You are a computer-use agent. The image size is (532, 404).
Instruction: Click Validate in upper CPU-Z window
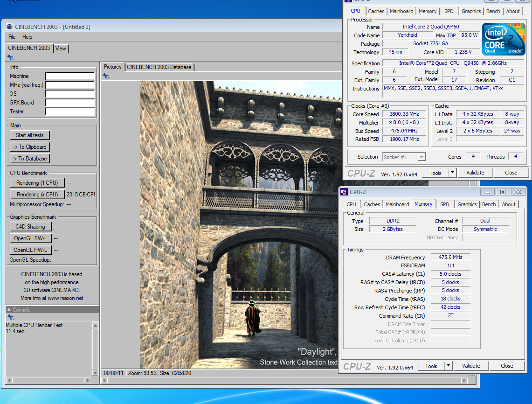475,173
